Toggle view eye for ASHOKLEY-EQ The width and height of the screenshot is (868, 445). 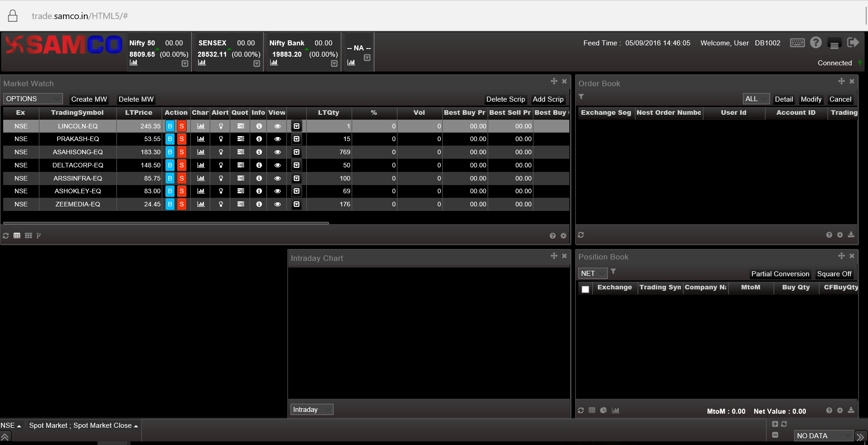pyautogui.click(x=277, y=191)
